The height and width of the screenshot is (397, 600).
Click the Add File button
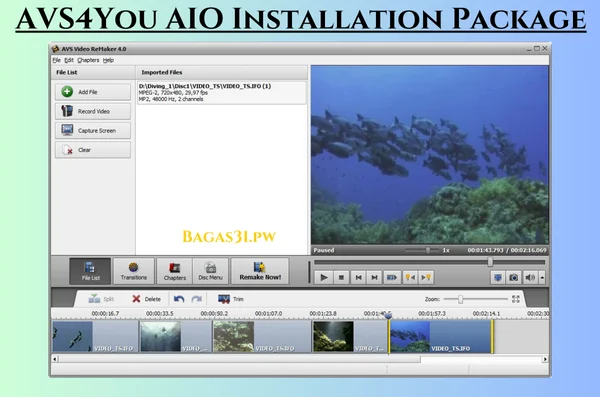pos(93,92)
